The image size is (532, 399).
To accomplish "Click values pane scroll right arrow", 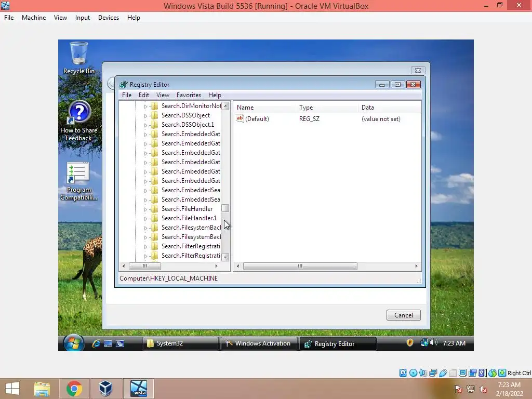I will tap(416, 267).
